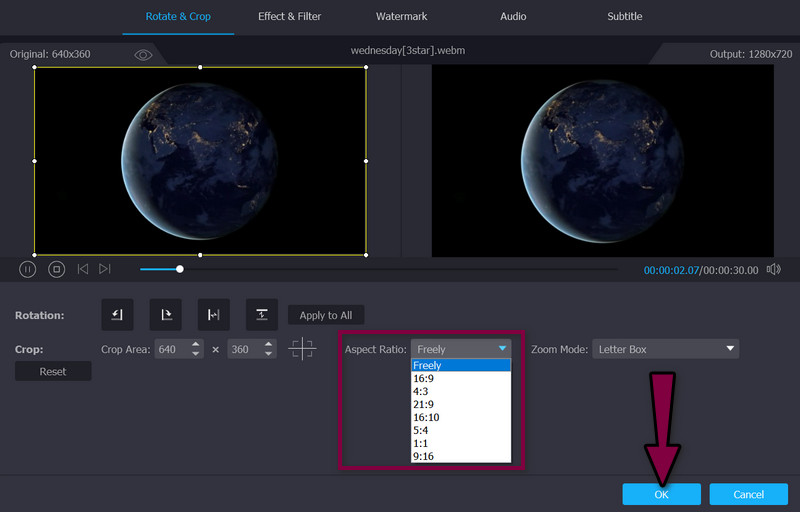Pause the video preview
Screen dimensions: 800x512
tap(28, 269)
